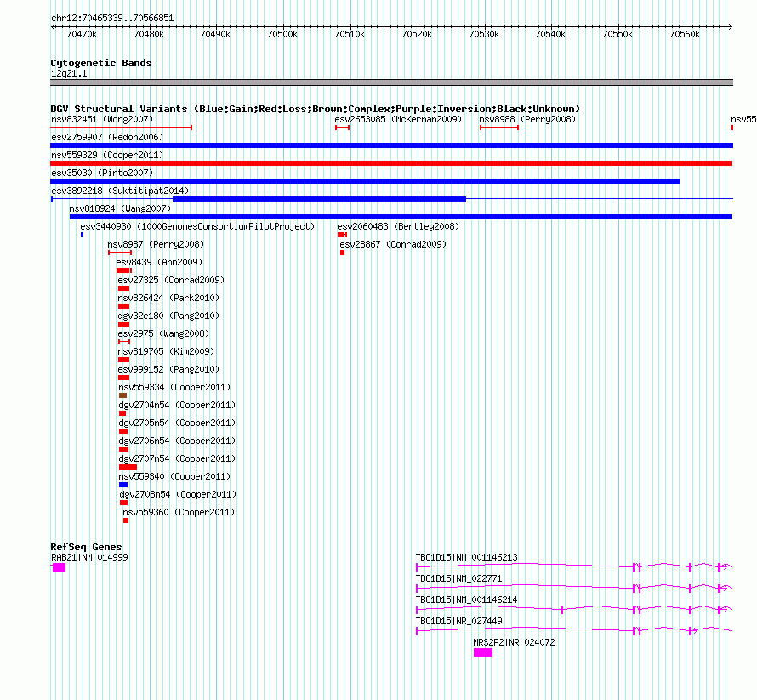The width and height of the screenshot is (757, 700).
Task: Select gene RAB21|NM_014999 label
Action: point(89,557)
